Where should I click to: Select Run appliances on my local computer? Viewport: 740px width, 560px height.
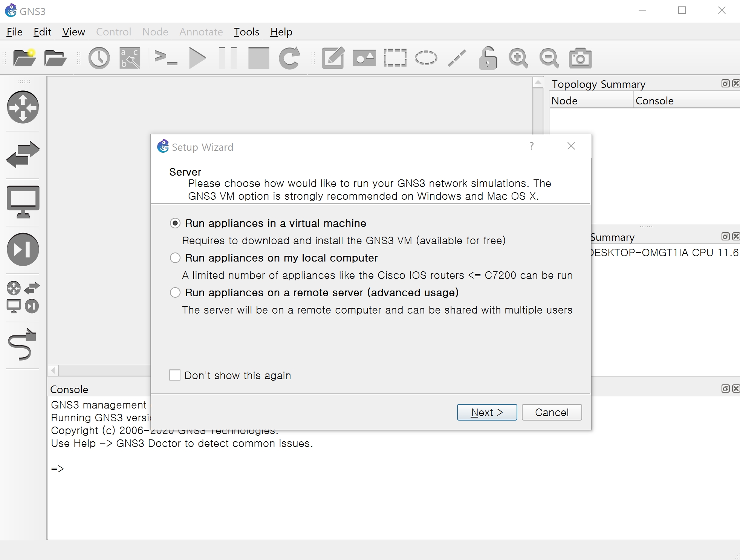pyautogui.click(x=175, y=258)
